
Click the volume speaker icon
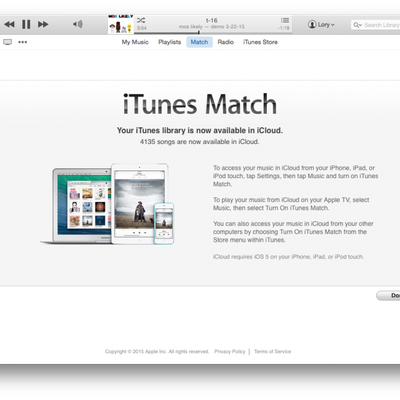click(x=78, y=24)
